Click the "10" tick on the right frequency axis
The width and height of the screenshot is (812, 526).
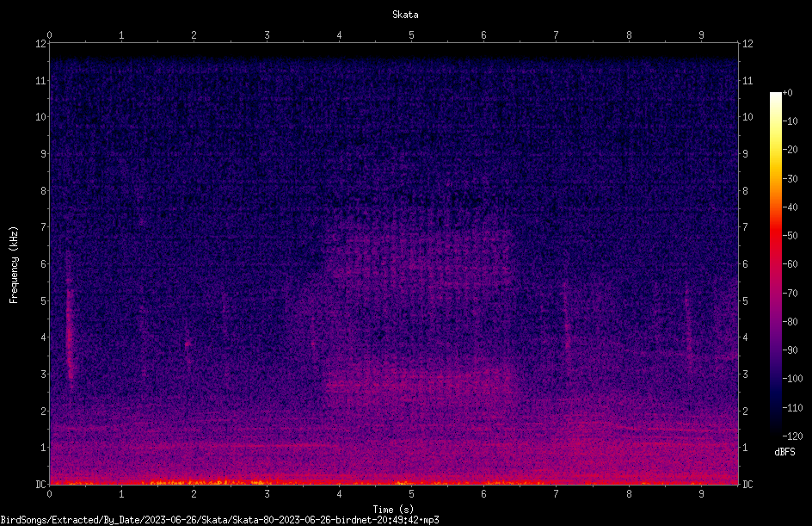pos(747,117)
